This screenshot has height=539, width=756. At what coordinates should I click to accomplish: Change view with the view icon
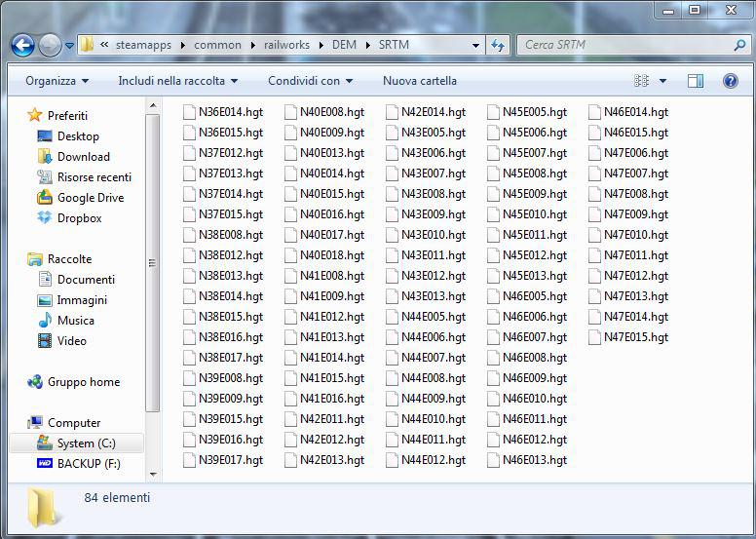(x=641, y=81)
